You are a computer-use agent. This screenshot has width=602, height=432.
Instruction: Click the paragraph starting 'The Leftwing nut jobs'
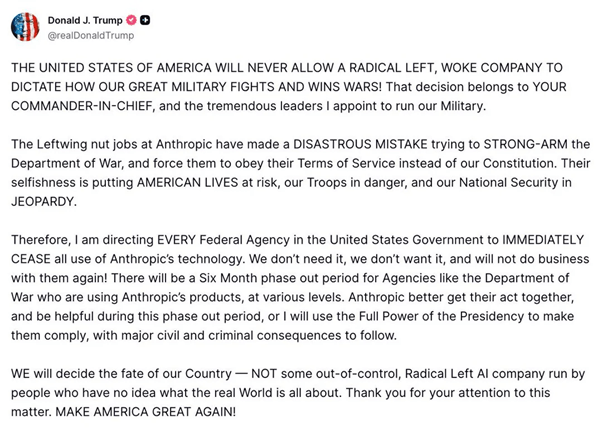click(x=300, y=173)
